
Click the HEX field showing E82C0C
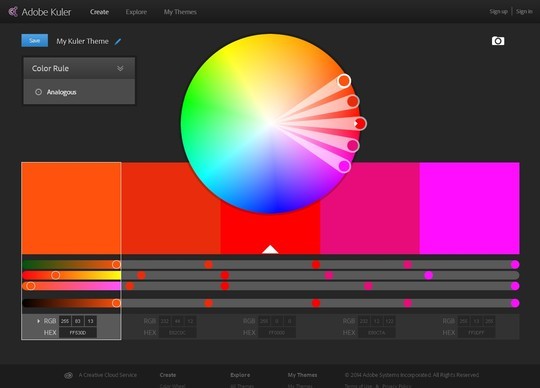pos(177,333)
